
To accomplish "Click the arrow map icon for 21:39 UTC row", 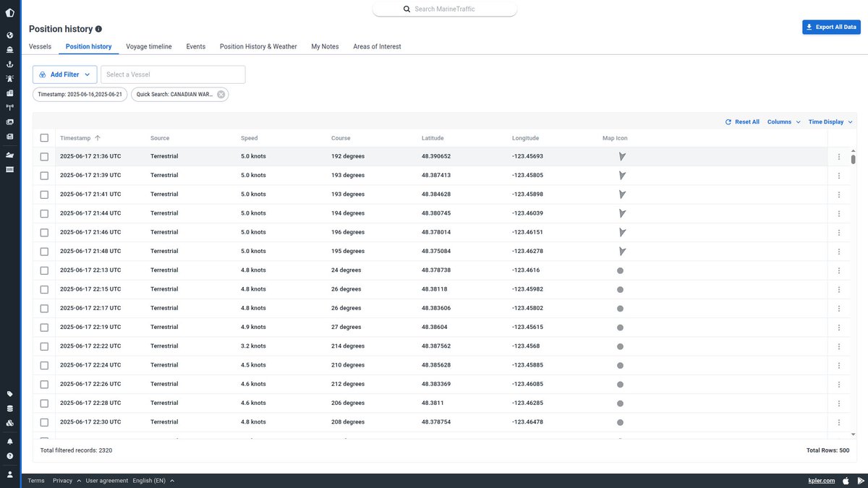I will (621, 175).
